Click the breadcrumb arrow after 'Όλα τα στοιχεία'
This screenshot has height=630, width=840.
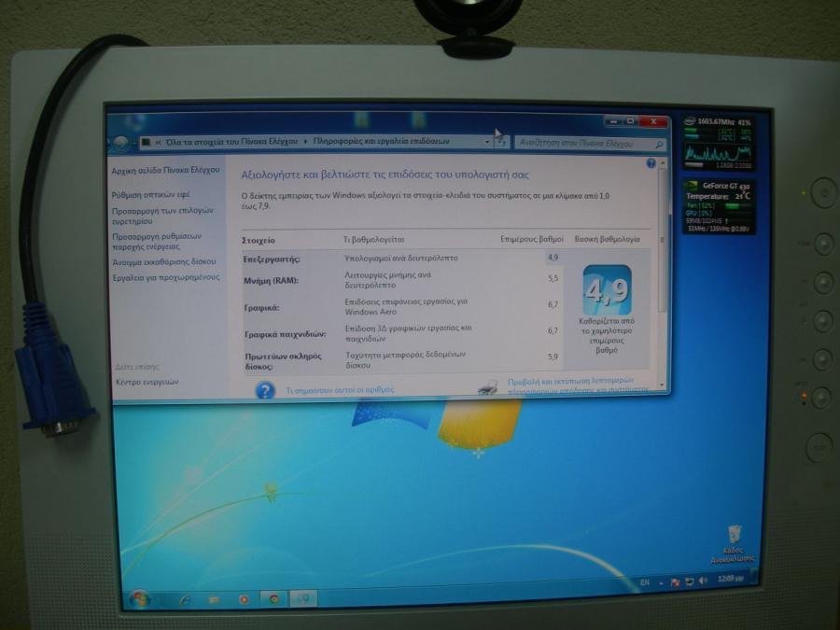(x=305, y=141)
